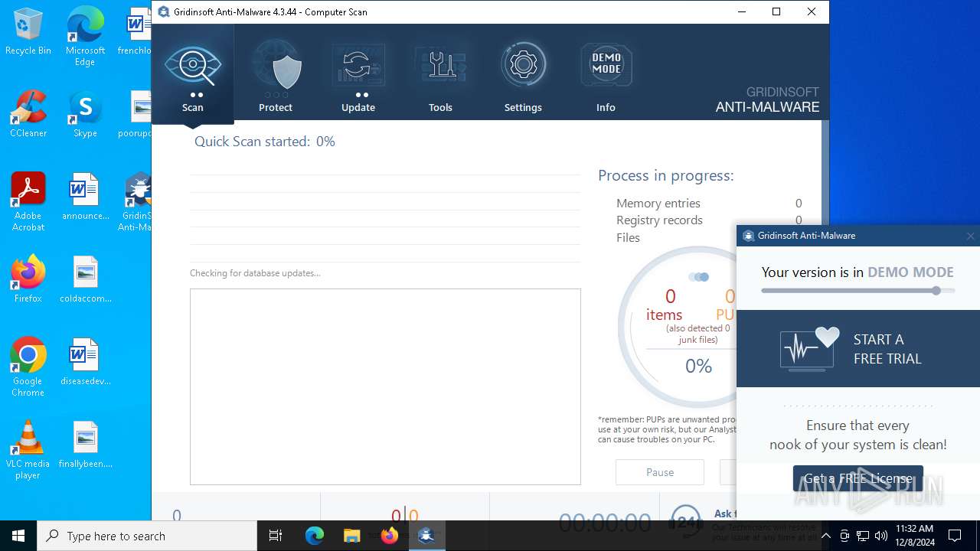Open the Tools tab

[440, 75]
